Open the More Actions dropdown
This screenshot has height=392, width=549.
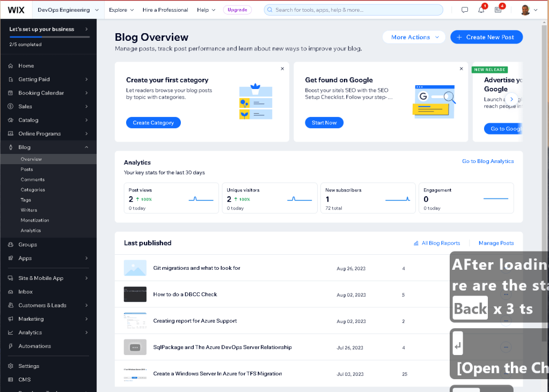[414, 37]
